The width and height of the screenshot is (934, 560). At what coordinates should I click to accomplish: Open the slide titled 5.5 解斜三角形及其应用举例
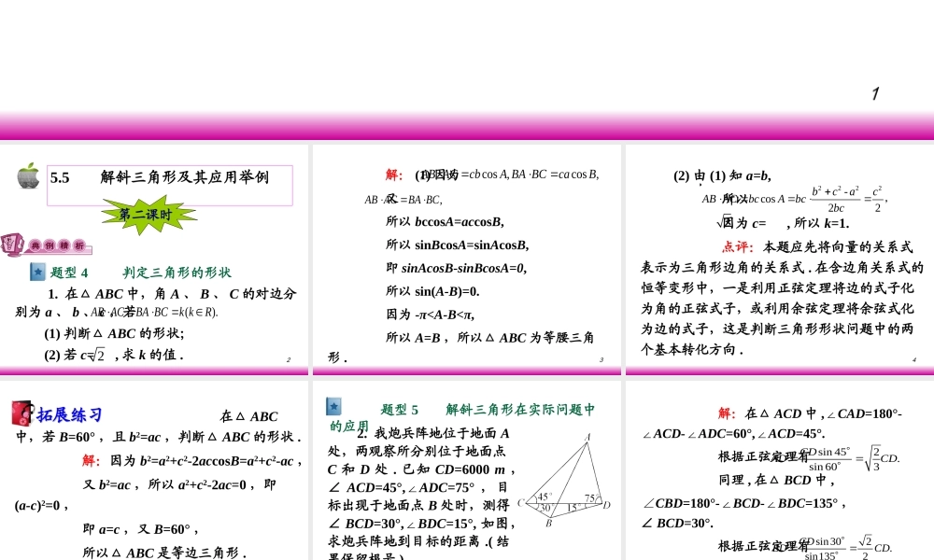click(154, 259)
